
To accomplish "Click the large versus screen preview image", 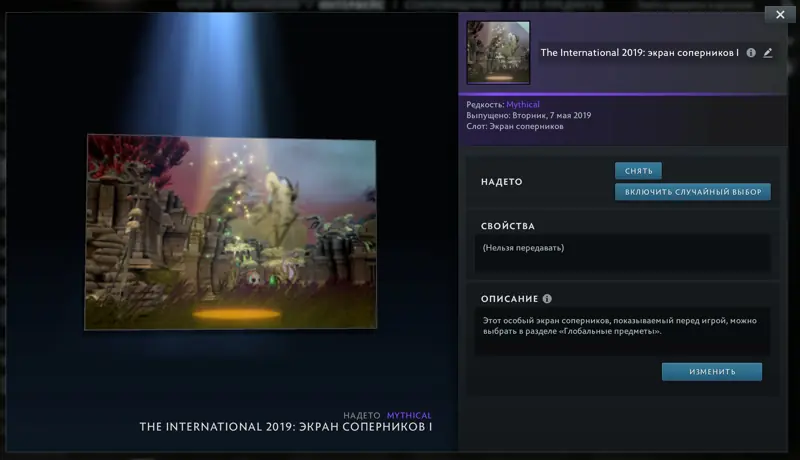I will 231,232.
